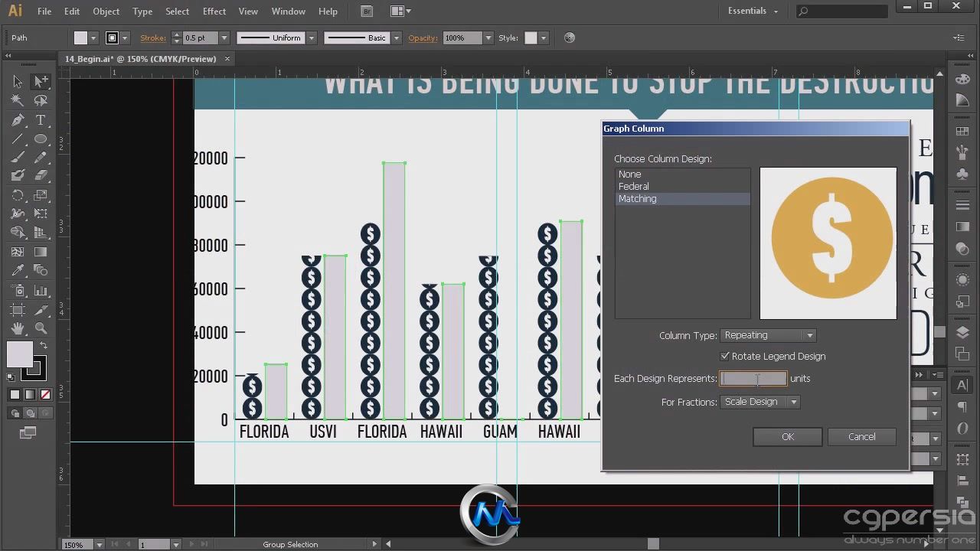Viewport: 980px width, 551px height.
Task: Cancel the Graph Column dialog
Action: click(x=861, y=436)
